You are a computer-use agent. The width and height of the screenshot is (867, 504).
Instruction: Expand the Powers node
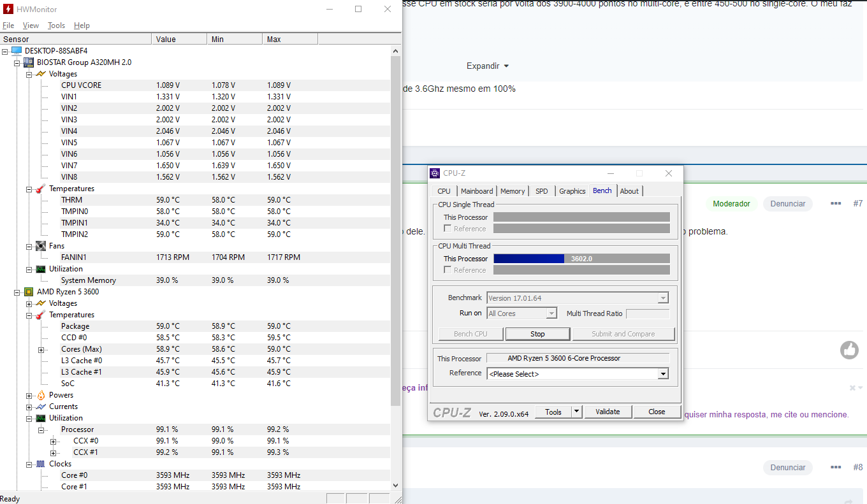click(x=29, y=395)
